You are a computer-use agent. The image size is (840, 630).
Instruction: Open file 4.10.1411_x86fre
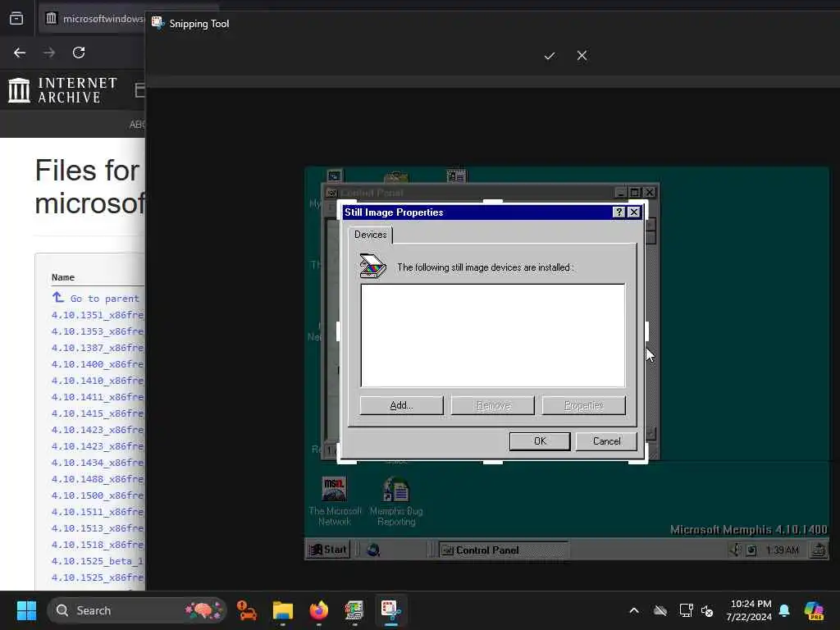[98, 397]
